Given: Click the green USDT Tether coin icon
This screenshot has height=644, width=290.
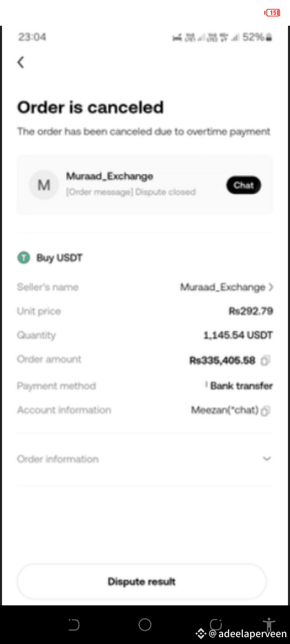Looking at the screenshot, I should 24,258.
